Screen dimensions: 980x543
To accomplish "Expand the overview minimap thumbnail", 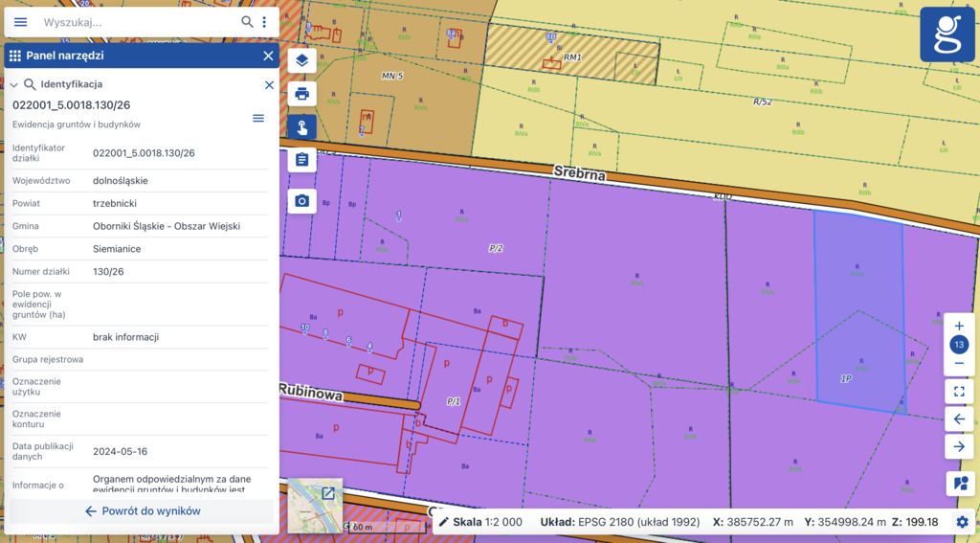I will (327, 493).
